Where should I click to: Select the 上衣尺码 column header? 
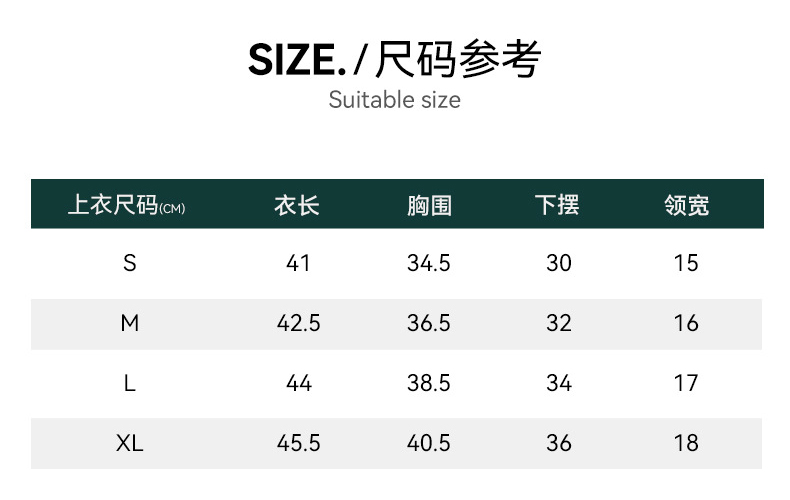tap(126, 205)
